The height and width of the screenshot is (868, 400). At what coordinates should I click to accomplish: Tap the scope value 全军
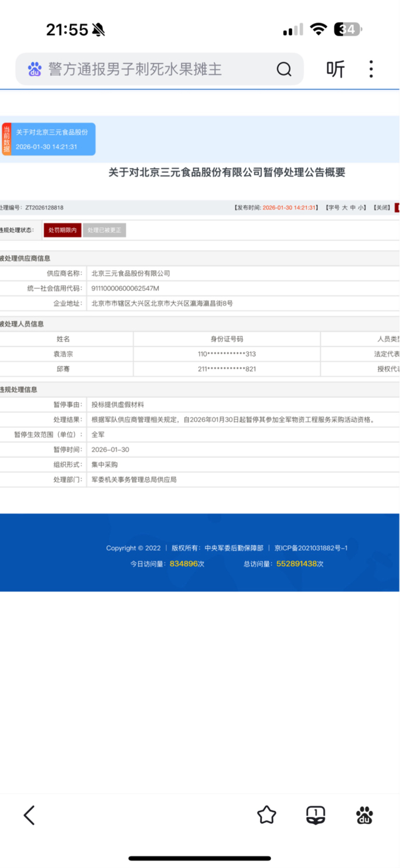tap(98, 435)
